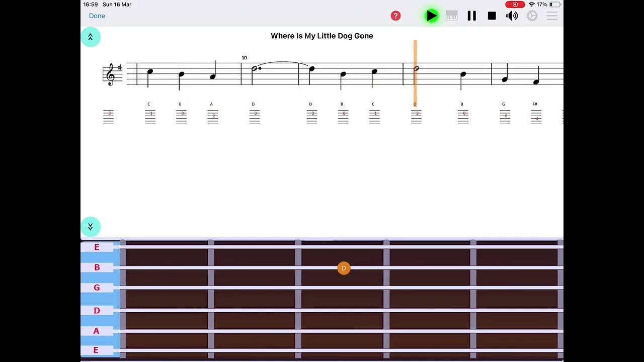Select the A note label
This screenshot has height=362, width=644.
coord(211,104)
